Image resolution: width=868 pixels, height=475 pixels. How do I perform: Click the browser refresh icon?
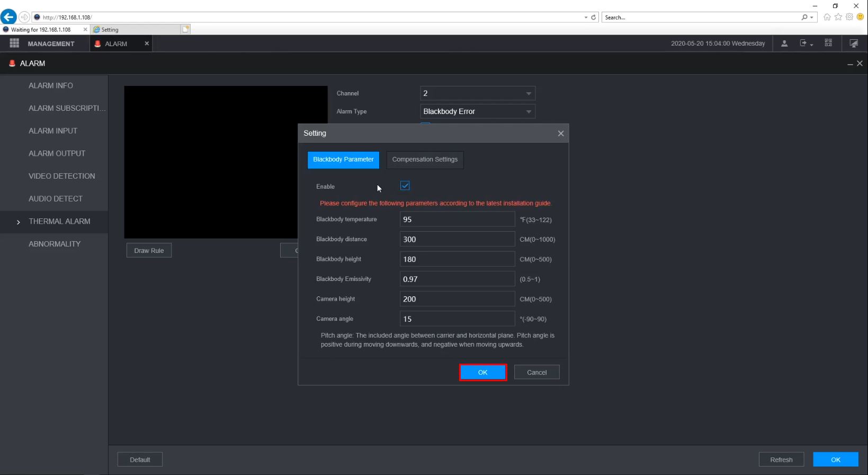594,17
